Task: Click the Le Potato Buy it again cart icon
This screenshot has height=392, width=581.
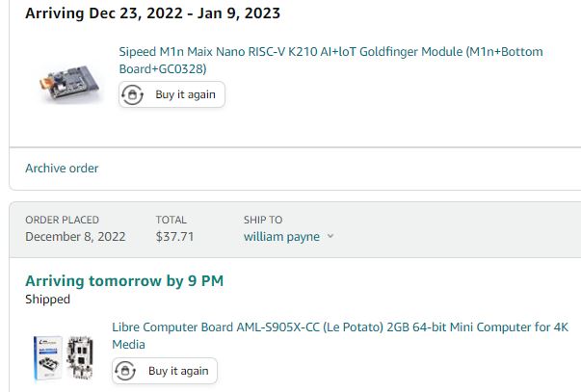Action: click(x=125, y=371)
